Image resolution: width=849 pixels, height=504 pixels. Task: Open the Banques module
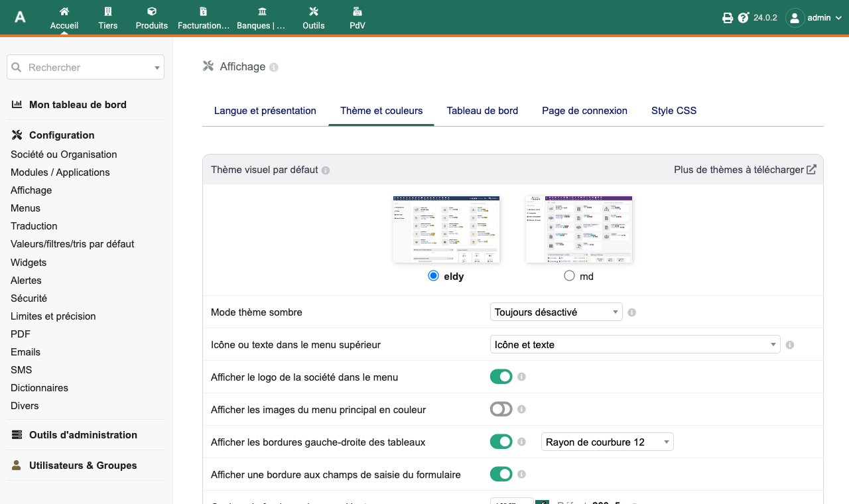[263, 18]
